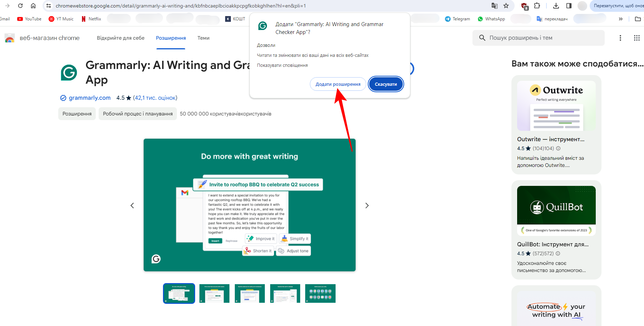Open the extensions puzzle icon
Viewport: 644px width, 326px height.
537,6
